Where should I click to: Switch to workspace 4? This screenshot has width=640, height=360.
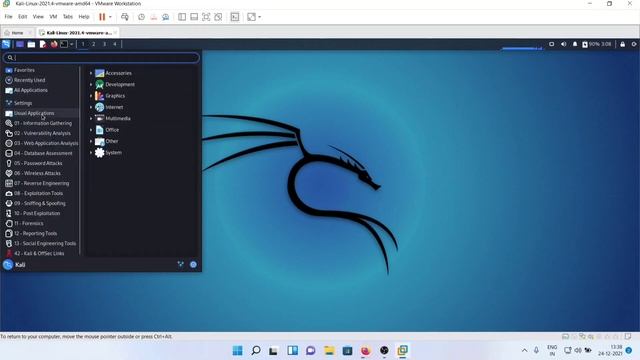tap(115, 44)
